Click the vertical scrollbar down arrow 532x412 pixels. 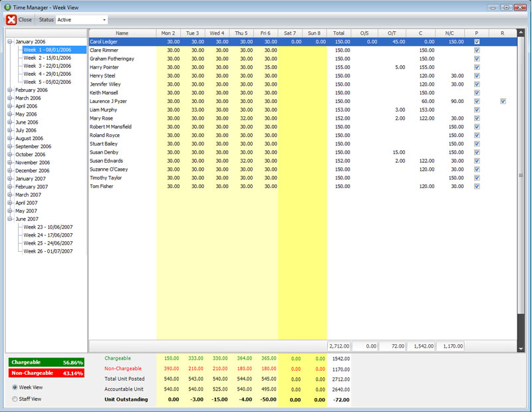click(521, 349)
